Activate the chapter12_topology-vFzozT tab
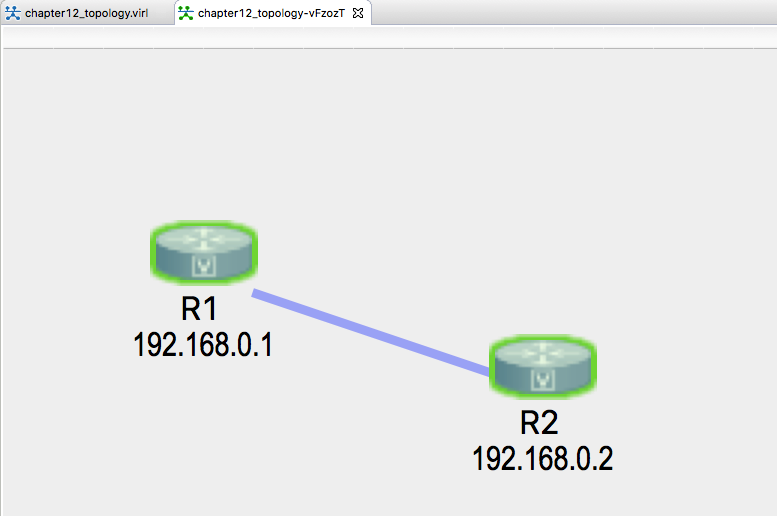777x516 pixels. [x=271, y=13]
